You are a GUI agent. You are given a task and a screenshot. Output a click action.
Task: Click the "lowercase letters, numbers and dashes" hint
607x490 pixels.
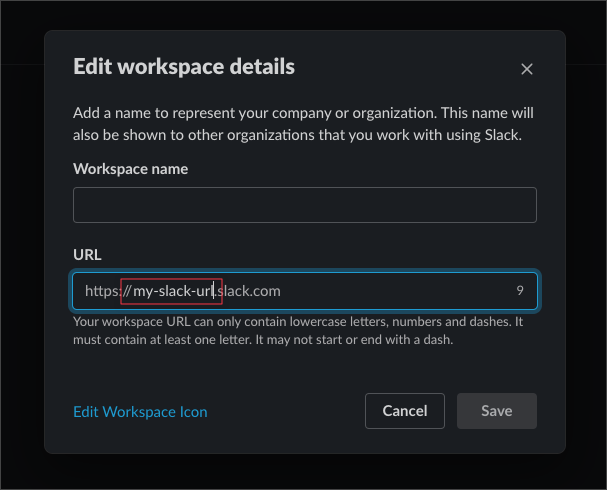400,320
